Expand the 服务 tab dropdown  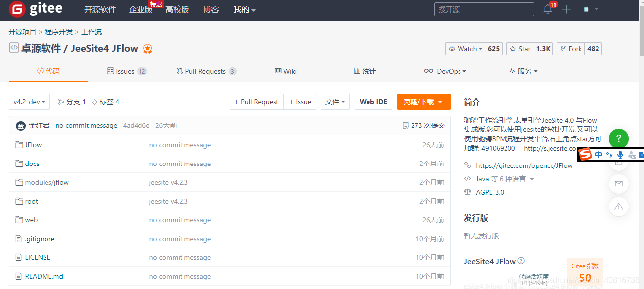click(x=523, y=71)
